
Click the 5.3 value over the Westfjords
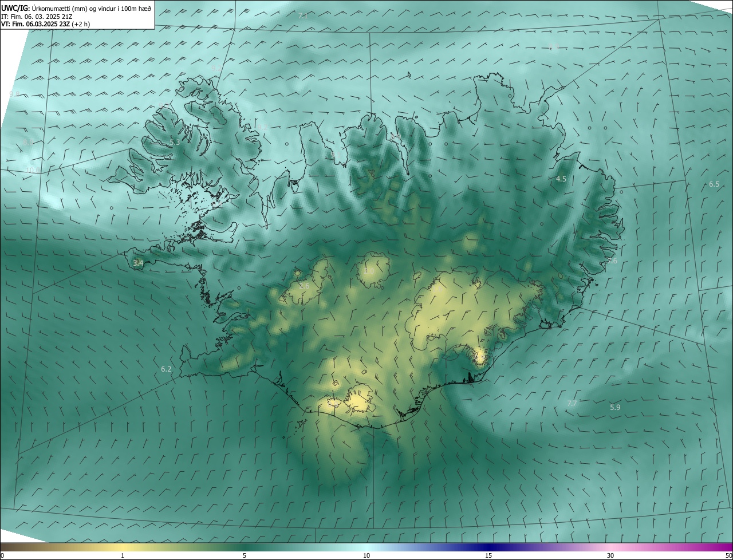[x=175, y=143]
